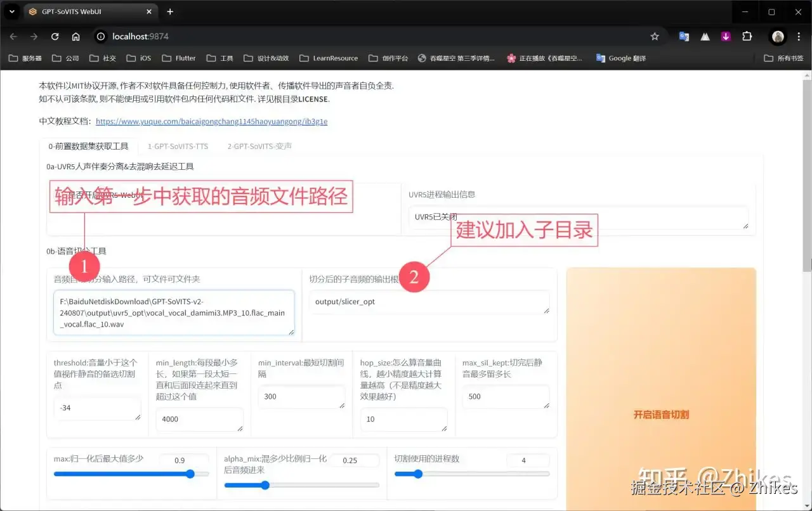Click the triangle extension icon in toolbar
The width and height of the screenshot is (812, 511).
[705, 37]
